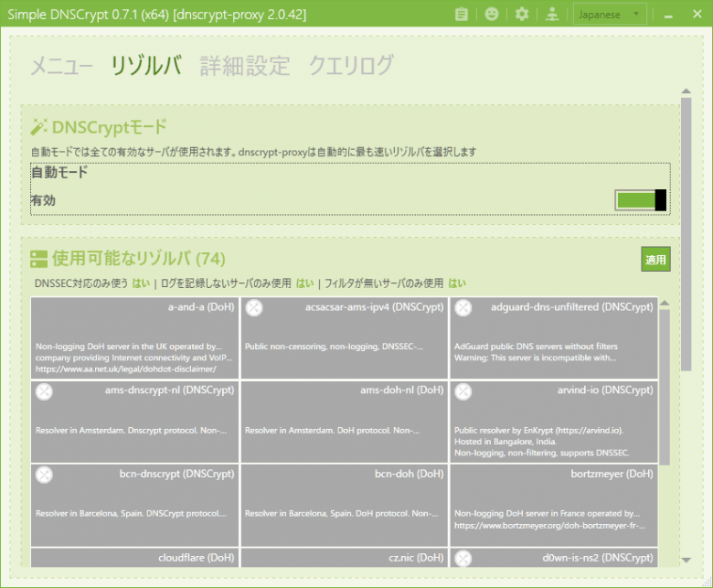Image resolution: width=713 pixels, height=588 pixels.
Task: Minimize the Simple DNSCrypt window
Action: (668, 15)
